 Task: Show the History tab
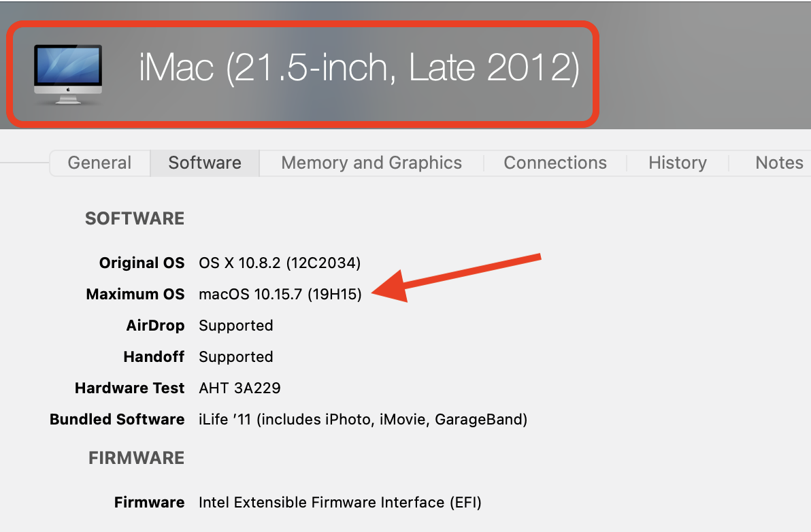[x=678, y=163]
